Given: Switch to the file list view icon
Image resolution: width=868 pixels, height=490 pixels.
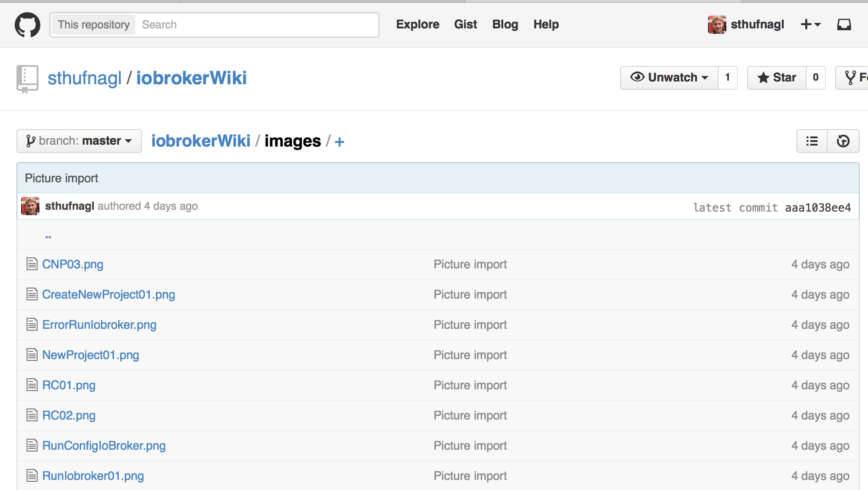Looking at the screenshot, I should click(x=812, y=141).
